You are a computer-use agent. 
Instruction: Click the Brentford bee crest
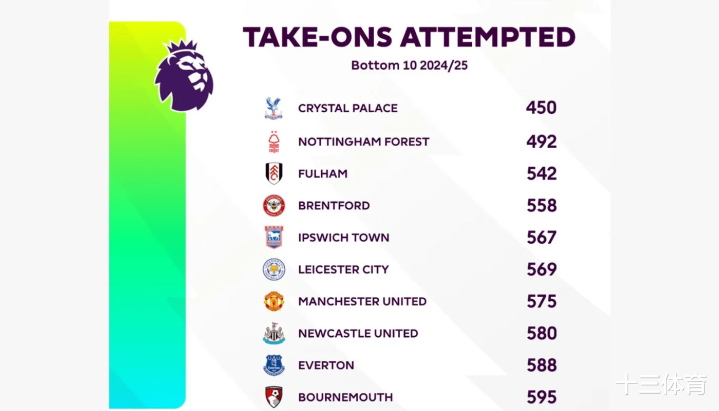pos(274,206)
